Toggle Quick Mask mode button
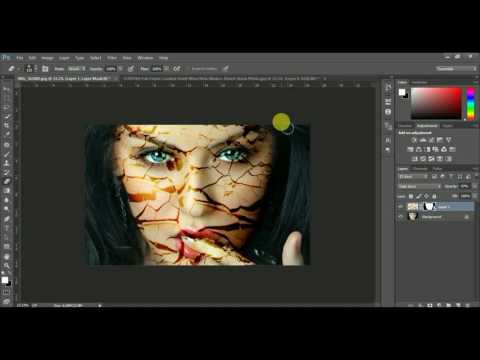 point(7,292)
